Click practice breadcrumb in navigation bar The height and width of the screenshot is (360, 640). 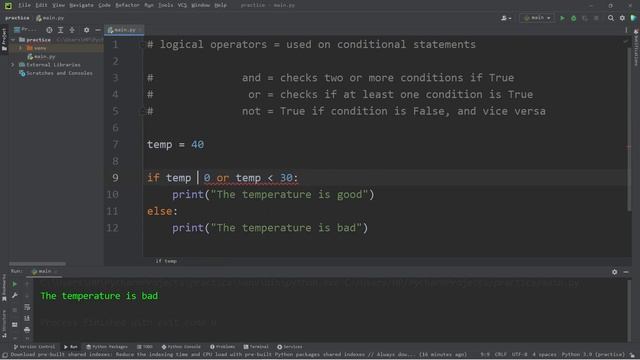pyautogui.click(x=17, y=18)
